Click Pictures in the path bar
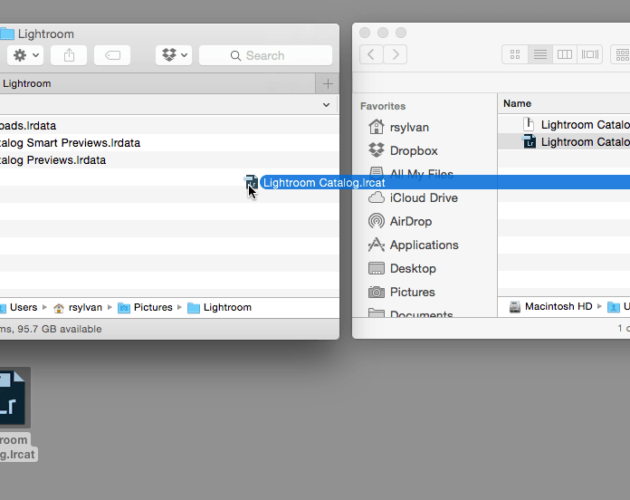Image resolution: width=630 pixels, height=500 pixels. click(145, 307)
